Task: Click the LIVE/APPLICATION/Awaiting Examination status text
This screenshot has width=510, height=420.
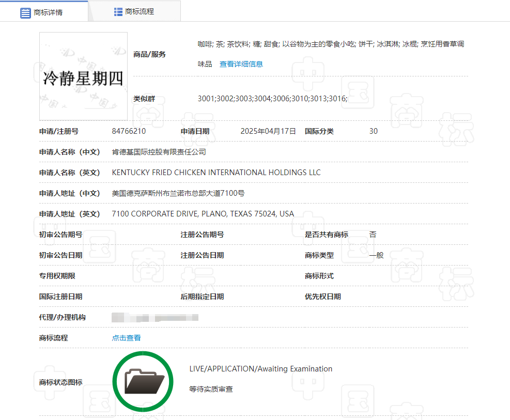Action: point(261,369)
